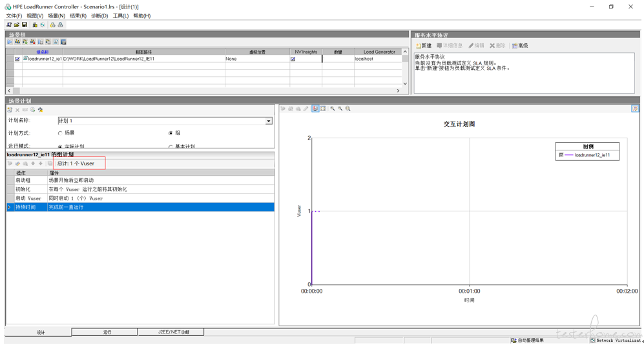Click the Move Action Up arrow icon
Image resolution: width=644 pixels, height=347 pixels.
point(34,163)
